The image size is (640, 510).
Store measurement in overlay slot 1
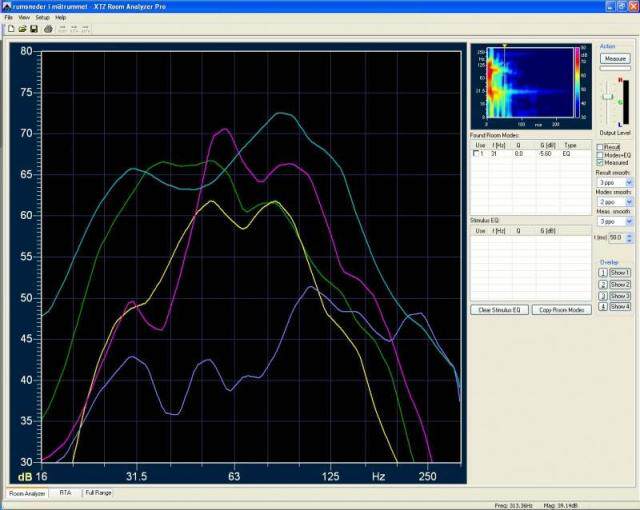pyautogui.click(x=603, y=273)
